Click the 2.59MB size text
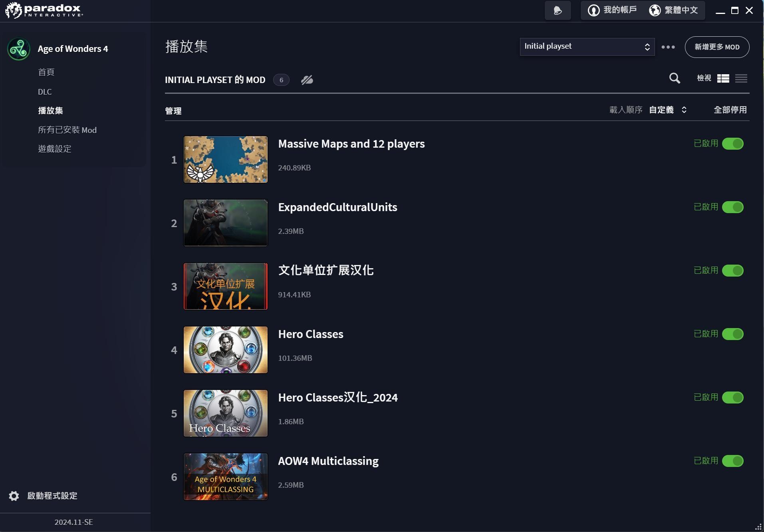Viewport: 764px width, 532px height. (291, 485)
